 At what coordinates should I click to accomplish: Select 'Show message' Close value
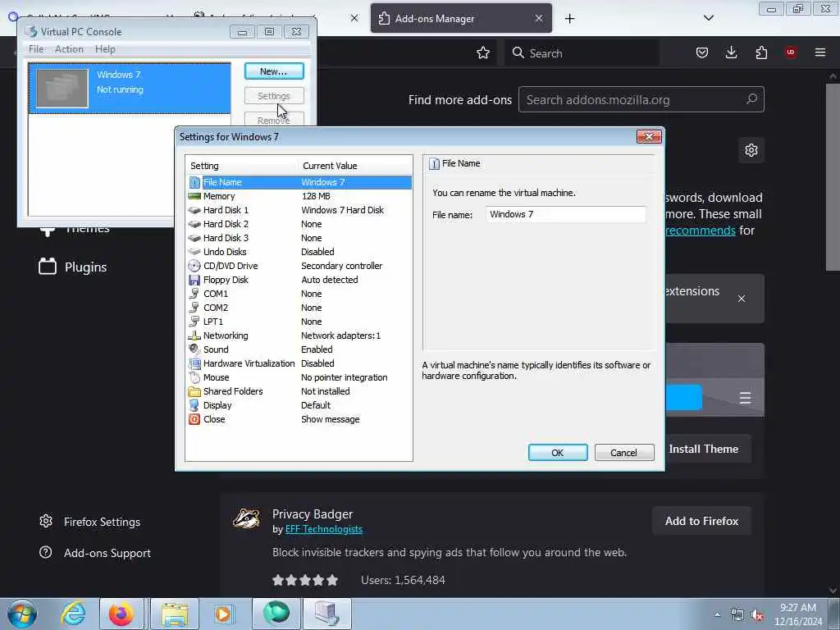(x=330, y=419)
